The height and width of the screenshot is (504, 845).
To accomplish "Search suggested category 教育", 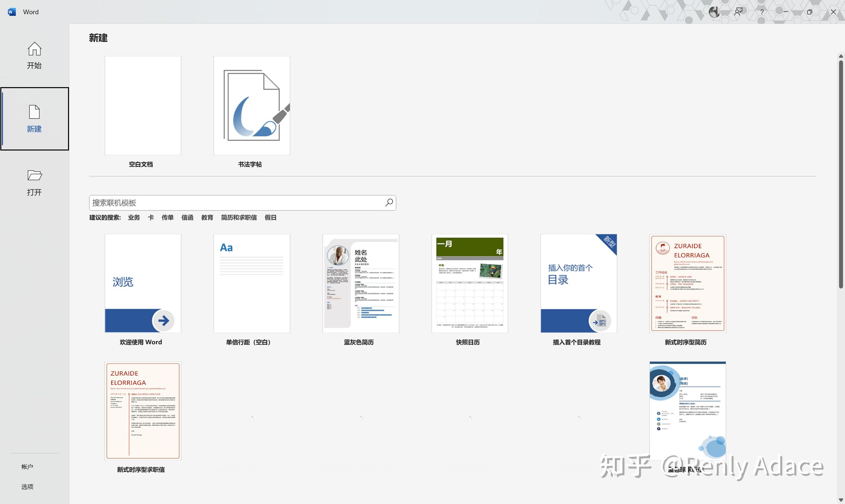I will [x=207, y=218].
